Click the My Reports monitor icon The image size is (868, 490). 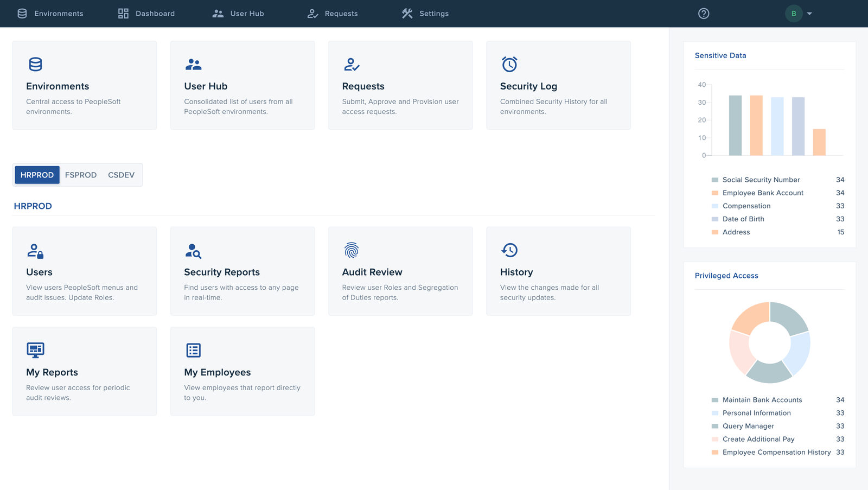coord(35,350)
